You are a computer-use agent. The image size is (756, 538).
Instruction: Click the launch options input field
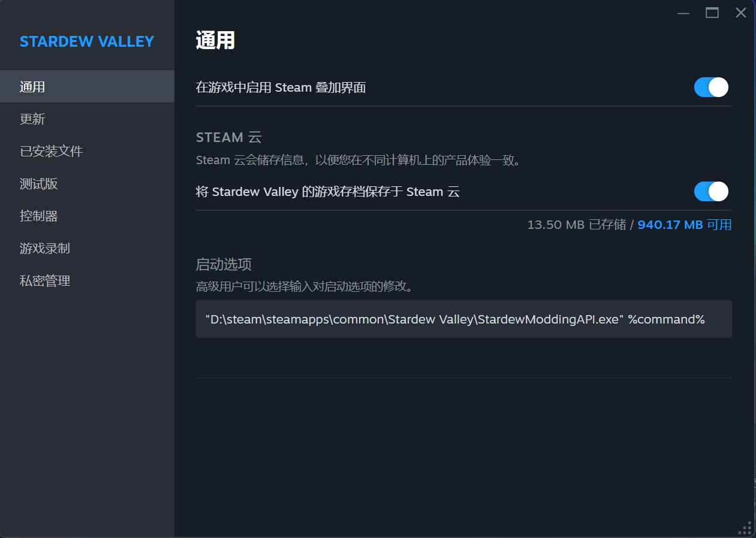coord(463,319)
